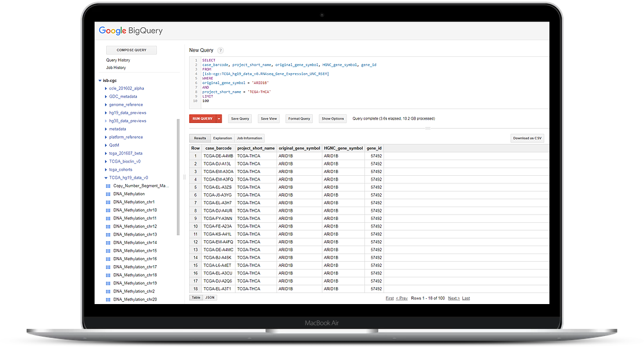Expand the platform_reference dataset
Image resolution: width=644 pixels, height=347 pixels.
(106, 137)
